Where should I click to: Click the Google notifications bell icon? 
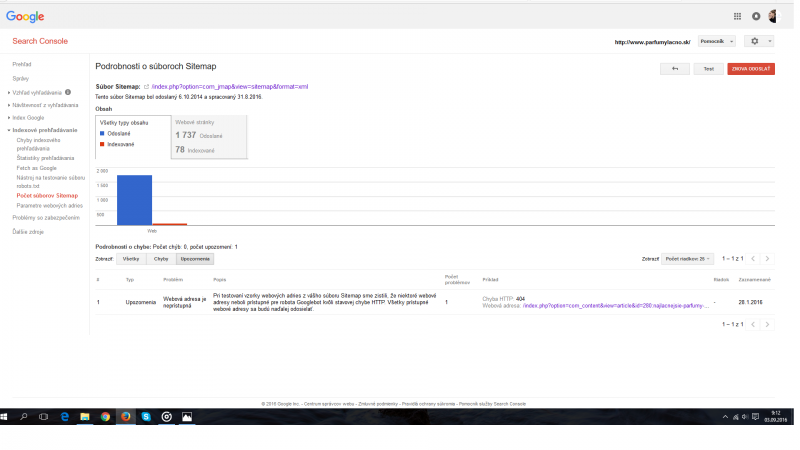pyautogui.click(x=756, y=16)
